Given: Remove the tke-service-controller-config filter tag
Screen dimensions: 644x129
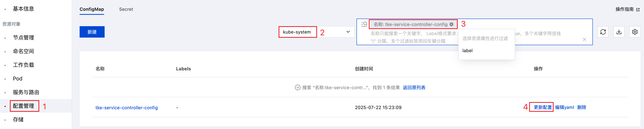Looking at the screenshot, I should click(451, 24).
